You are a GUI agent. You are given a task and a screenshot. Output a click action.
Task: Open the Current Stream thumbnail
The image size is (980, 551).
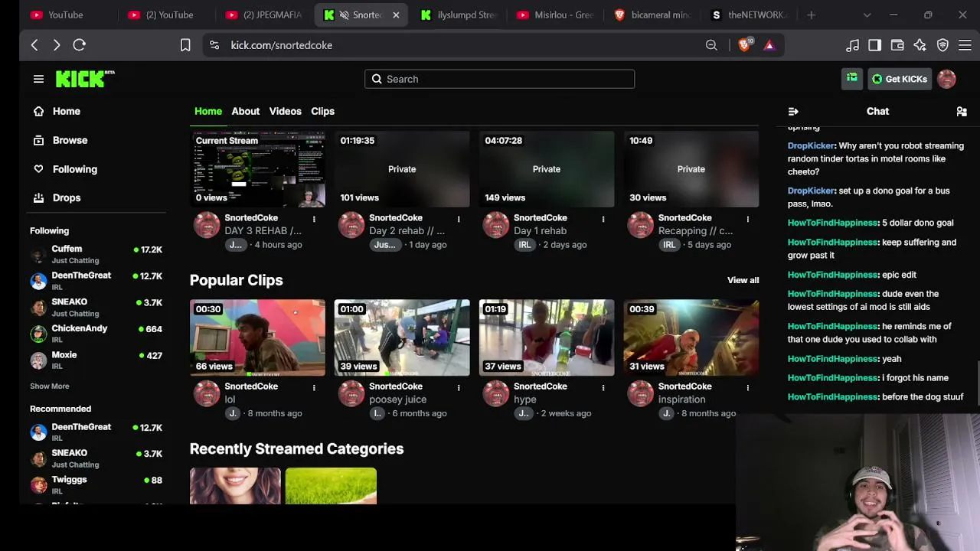click(257, 169)
